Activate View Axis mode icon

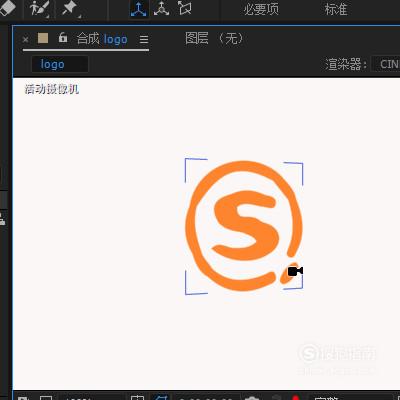[x=184, y=8]
